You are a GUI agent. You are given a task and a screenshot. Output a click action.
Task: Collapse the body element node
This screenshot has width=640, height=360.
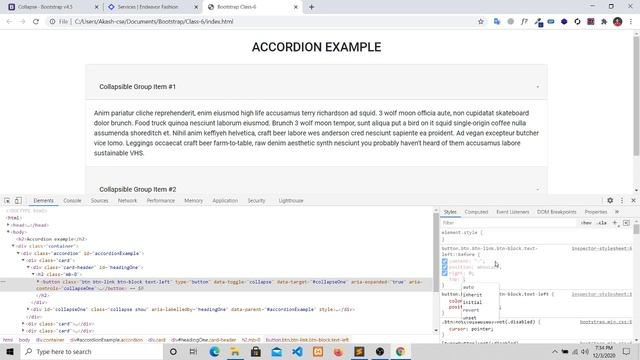[x=8, y=232]
